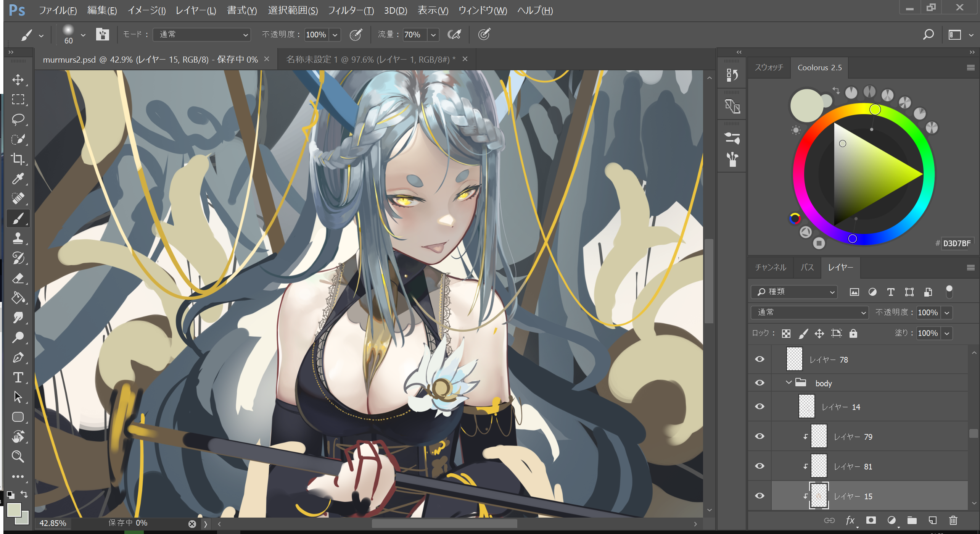Viewport: 980px width, 534px height.
Task: Open the extra tools ellipsis menu
Action: pyautogui.click(x=18, y=476)
